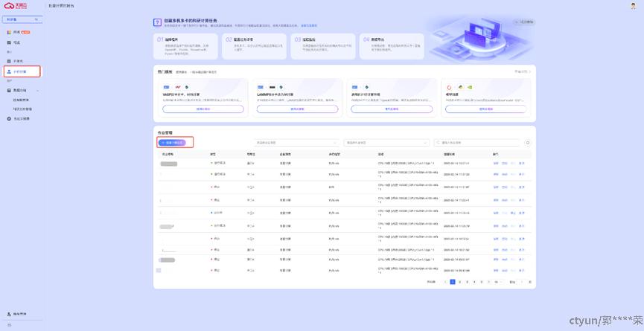Viewport: 644px width, 331px height.
Task: Click the question mark icon beside the banner title
Action: click(x=157, y=22)
